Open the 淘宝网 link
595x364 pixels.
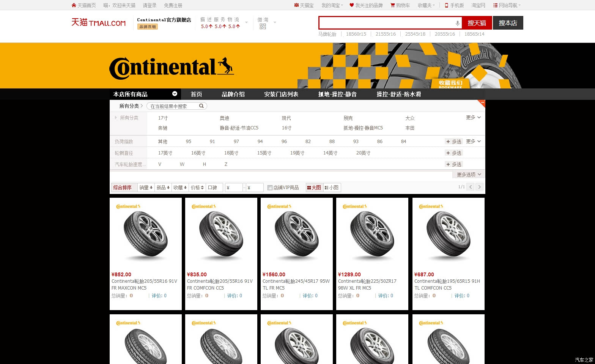(478, 5)
